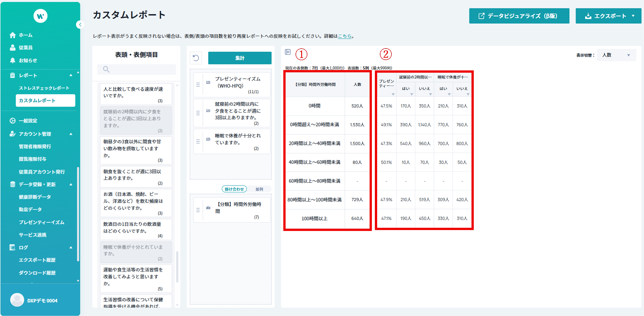
Task: Select item 飲酒日の1日当たりの飲酒量
Action: pos(136,229)
